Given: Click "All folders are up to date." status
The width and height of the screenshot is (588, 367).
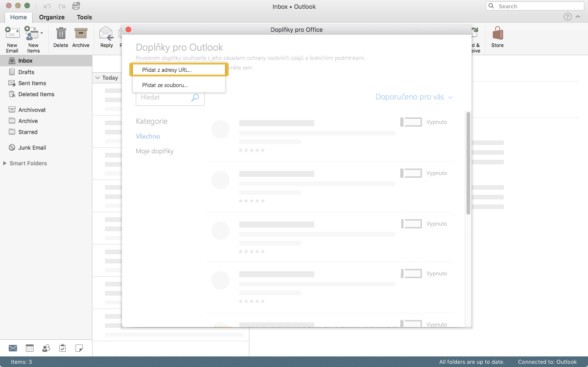Looking at the screenshot, I should click(472, 362).
